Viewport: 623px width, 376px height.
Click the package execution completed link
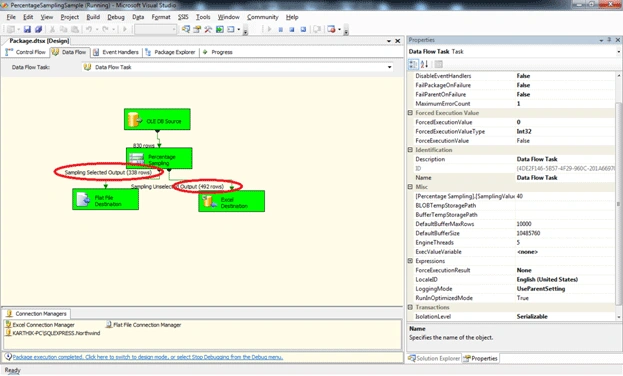pyautogui.click(x=148, y=357)
